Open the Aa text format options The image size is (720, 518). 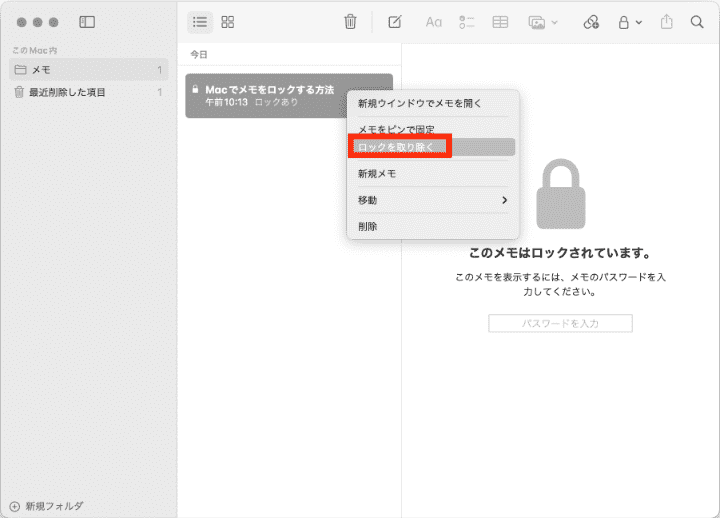[433, 22]
